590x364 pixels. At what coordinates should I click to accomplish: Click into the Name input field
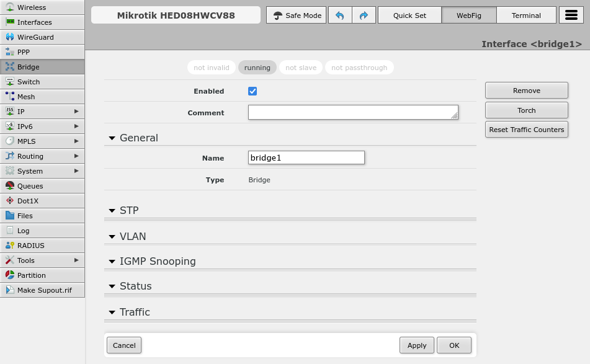pyautogui.click(x=306, y=158)
